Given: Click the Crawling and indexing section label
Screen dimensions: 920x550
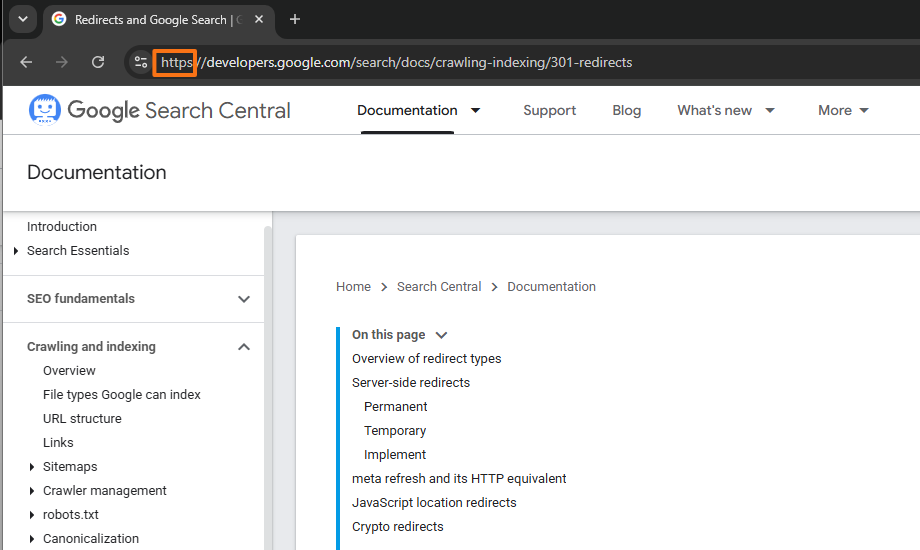Looking at the screenshot, I should pyautogui.click(x=92, y=347).
